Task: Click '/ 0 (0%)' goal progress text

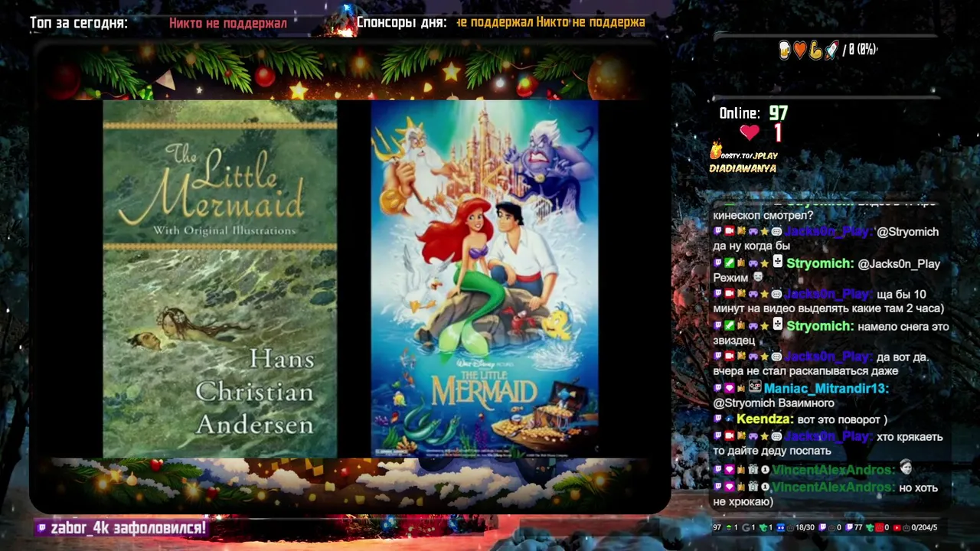Action: [860, 51]
